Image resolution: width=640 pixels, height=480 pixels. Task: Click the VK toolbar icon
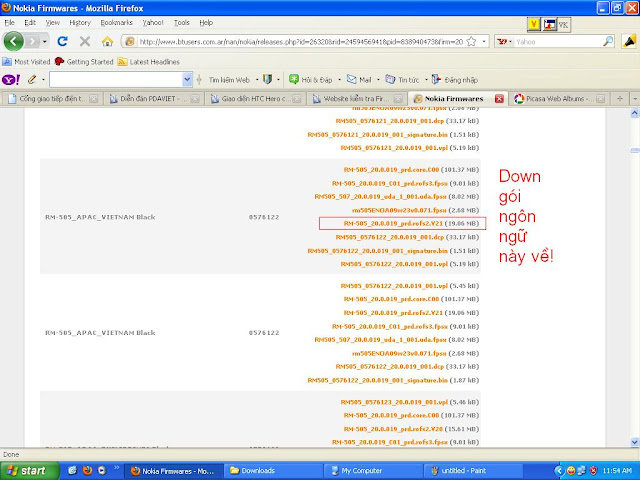point(563,25)
